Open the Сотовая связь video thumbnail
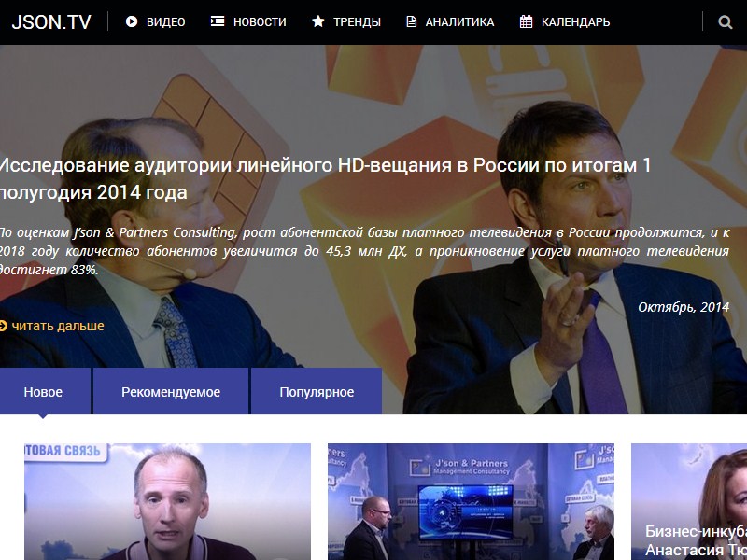747x560 pixels. 168,501
